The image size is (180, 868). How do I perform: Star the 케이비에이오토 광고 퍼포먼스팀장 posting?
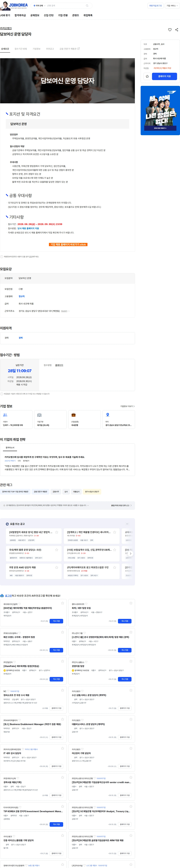tap(114, 567)
